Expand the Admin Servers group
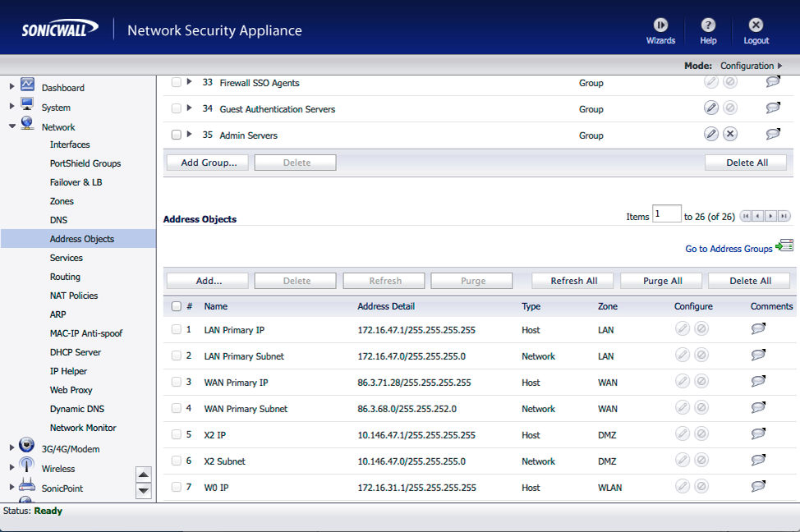 (189, 134)
